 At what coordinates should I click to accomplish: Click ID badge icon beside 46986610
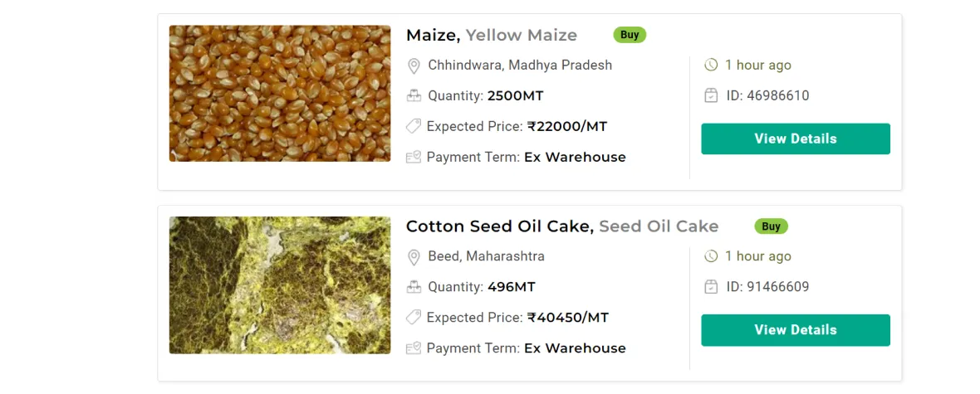(711, 95)
